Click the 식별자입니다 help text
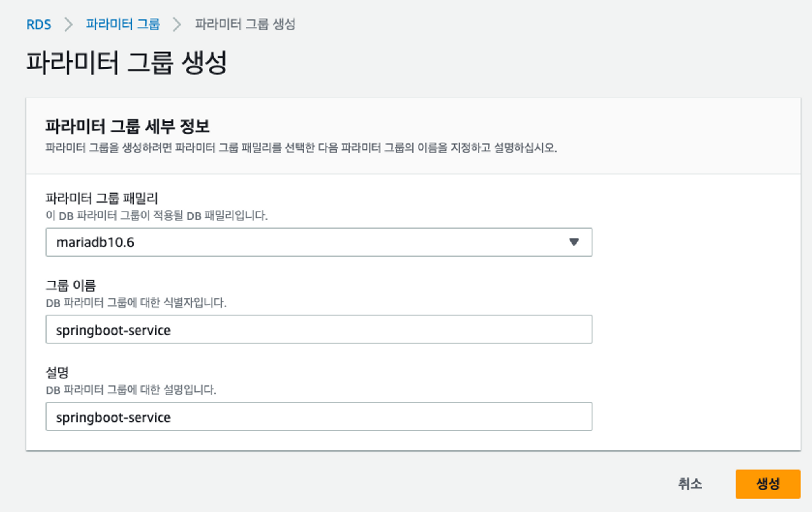This screenshot has height=512, width=812. pos(136,303)
